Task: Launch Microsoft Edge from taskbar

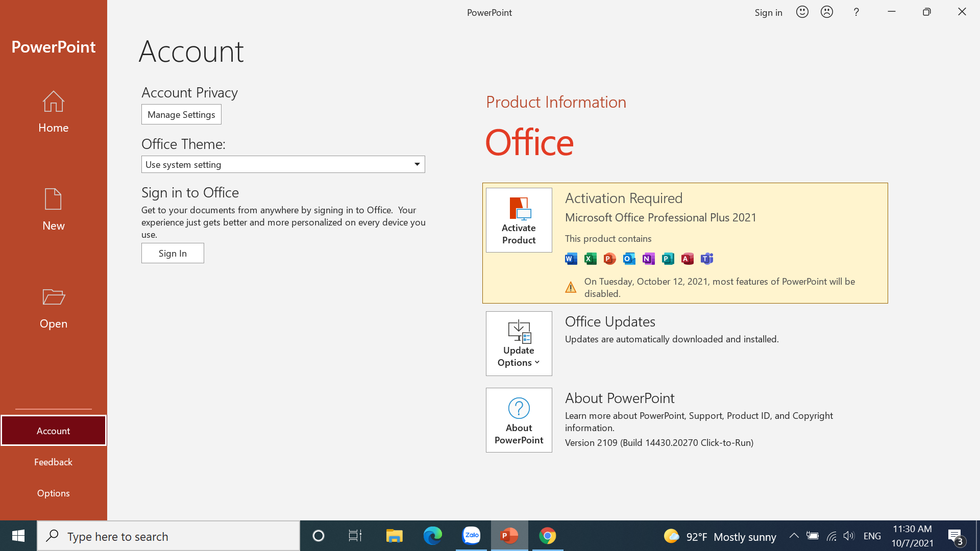Action: tap(433, 536)
